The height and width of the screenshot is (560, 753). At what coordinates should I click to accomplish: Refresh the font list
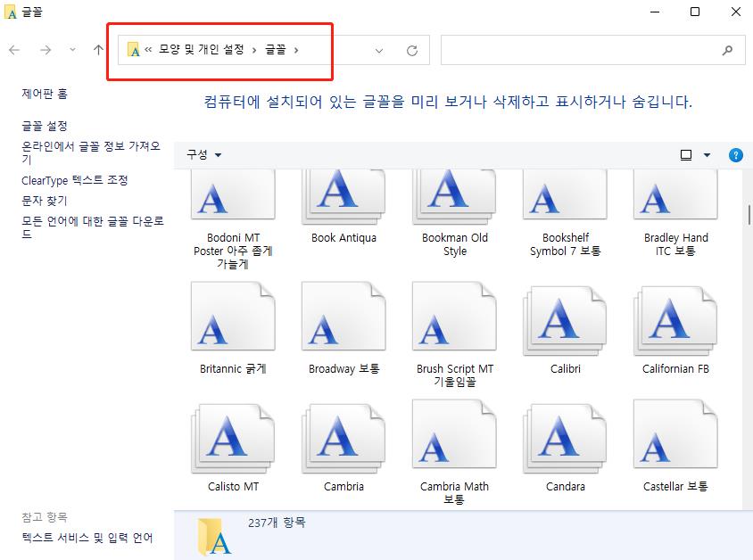pos(410,50)
